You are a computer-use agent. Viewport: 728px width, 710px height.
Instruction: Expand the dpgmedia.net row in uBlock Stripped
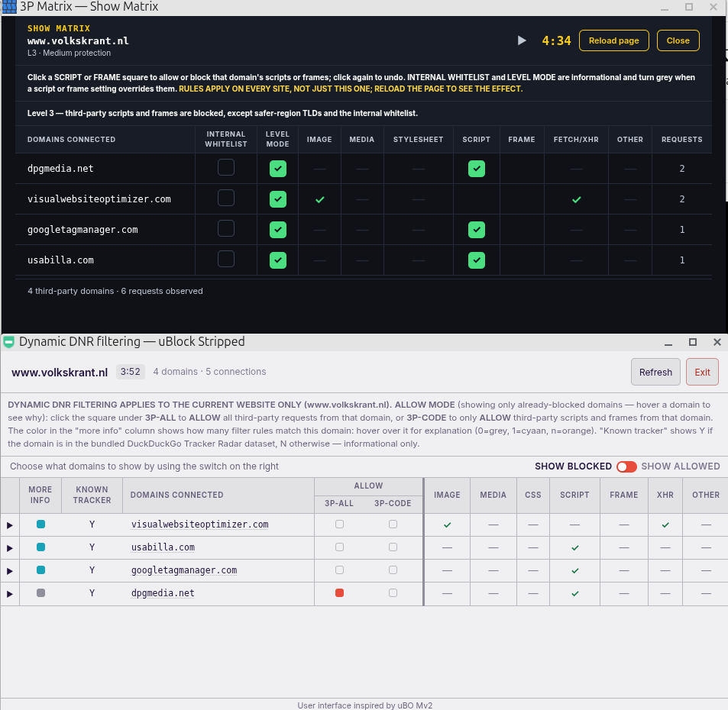(x=10, y=594)
